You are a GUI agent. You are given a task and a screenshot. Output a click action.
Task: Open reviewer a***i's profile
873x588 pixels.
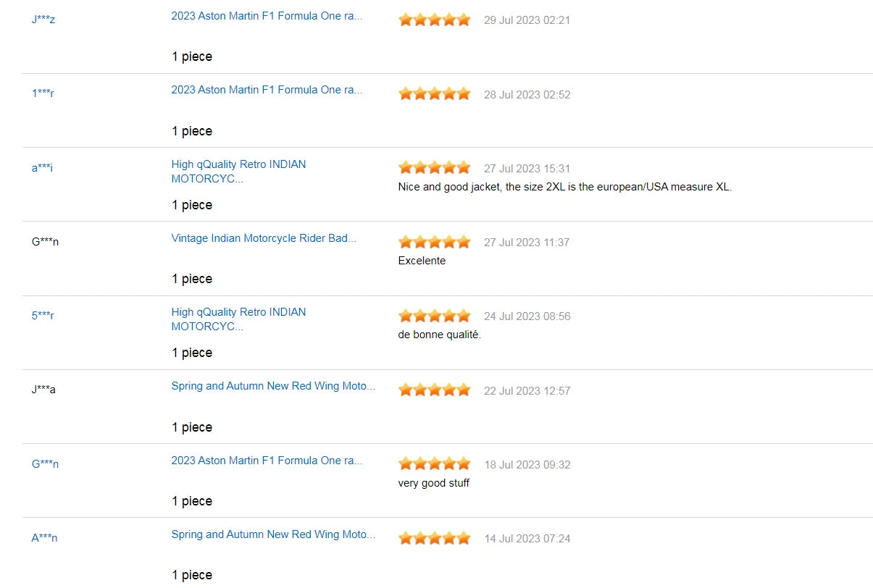pos(42,168)
